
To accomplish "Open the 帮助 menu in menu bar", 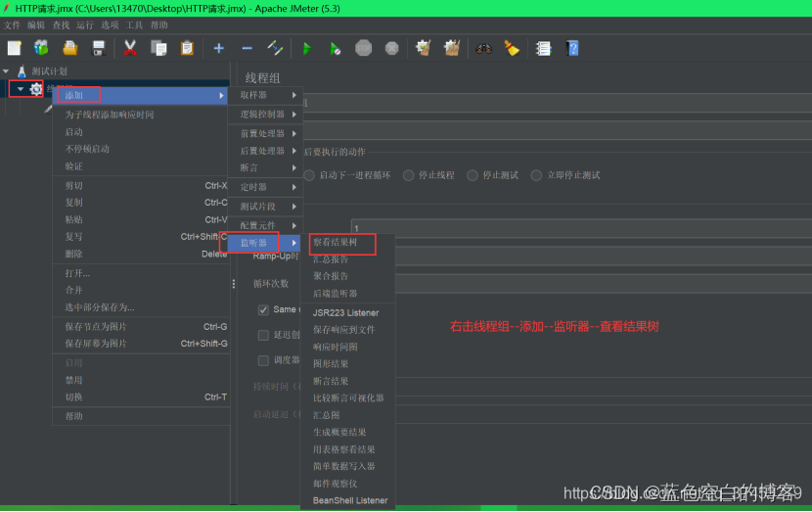I will point(159,24).
